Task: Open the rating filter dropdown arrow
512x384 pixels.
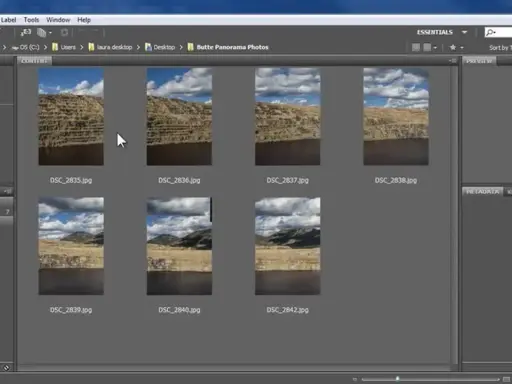Action: [462, 48]
